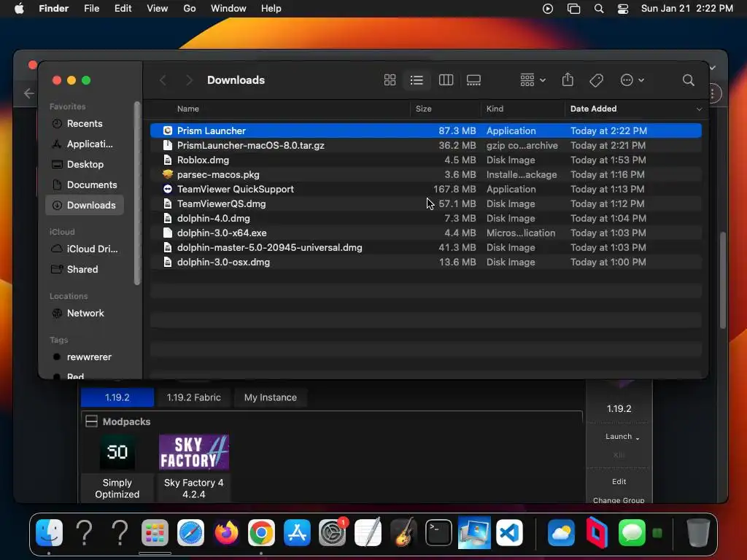
Task: Click the Tags toolbar icon
Action: [597, 80]
